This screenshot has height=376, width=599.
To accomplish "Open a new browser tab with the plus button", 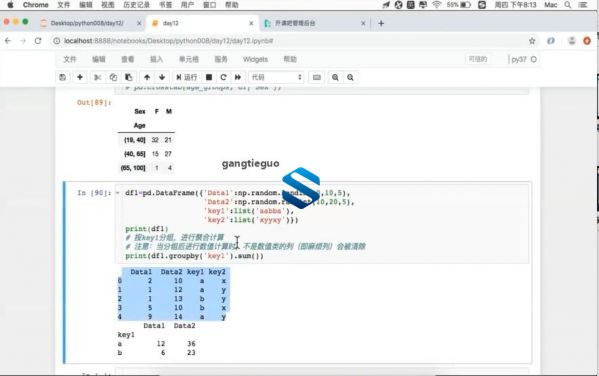I will [381, 23].
